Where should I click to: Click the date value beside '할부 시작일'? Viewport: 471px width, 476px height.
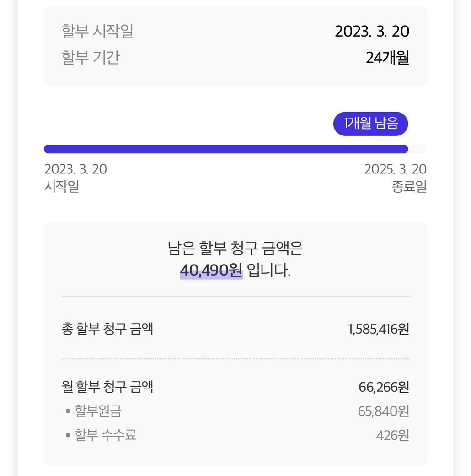point(372,32)
